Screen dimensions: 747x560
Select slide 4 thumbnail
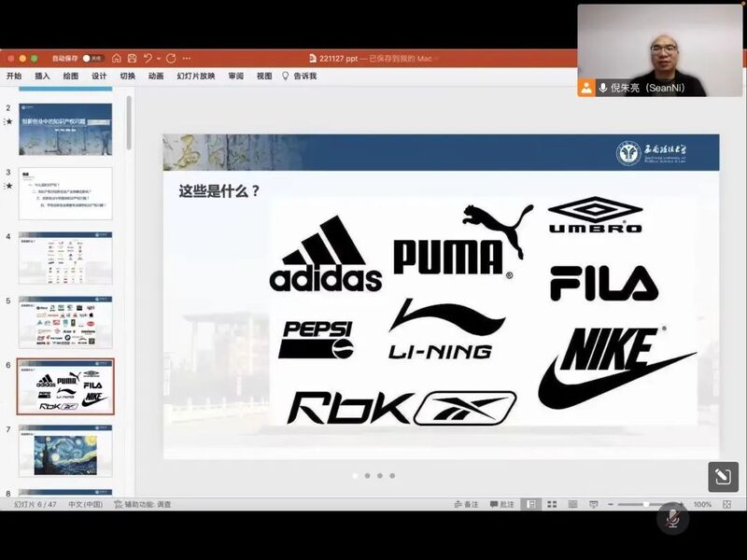(65, 258)
